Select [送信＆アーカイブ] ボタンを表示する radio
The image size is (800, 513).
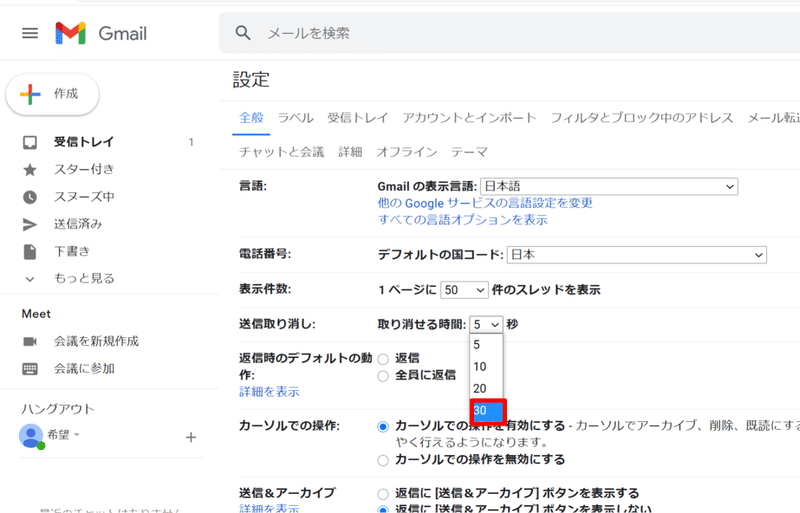tap(383, 494)
